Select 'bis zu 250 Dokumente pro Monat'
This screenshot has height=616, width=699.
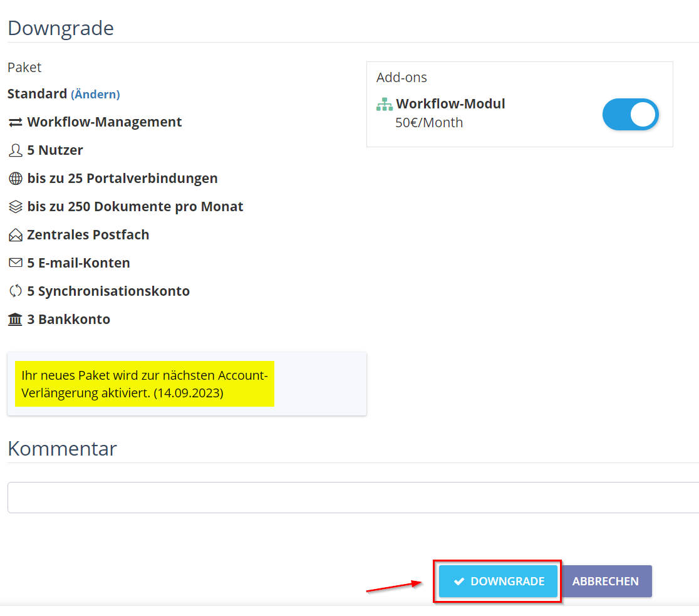[x=135, y=207]
